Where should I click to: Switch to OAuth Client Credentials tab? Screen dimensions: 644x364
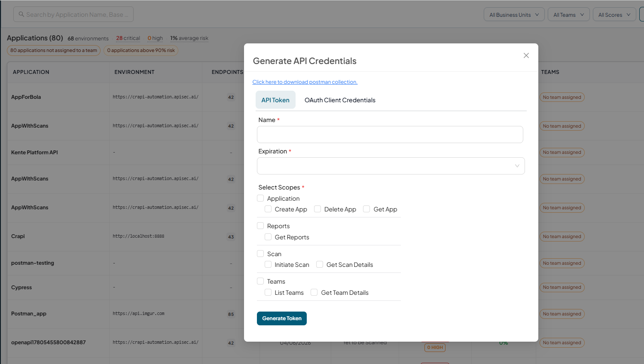click(x=340, y=100)
